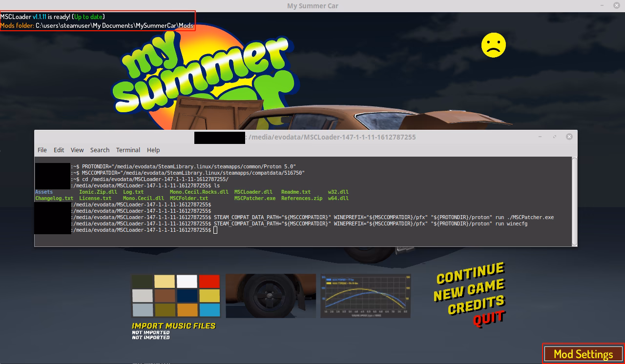Click the terminal window title bar path
The width and height of the screenshot is (625, 364).
[332, 137]
